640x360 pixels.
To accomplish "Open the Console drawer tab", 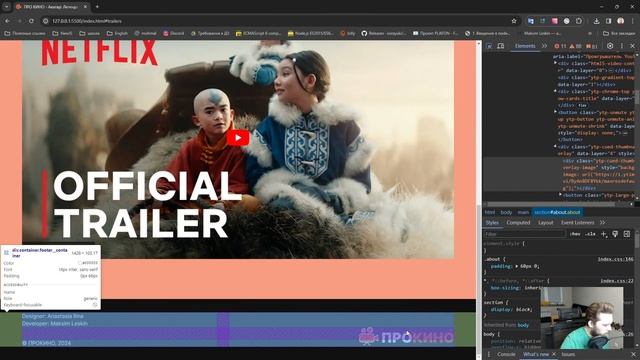I will 506,354.
